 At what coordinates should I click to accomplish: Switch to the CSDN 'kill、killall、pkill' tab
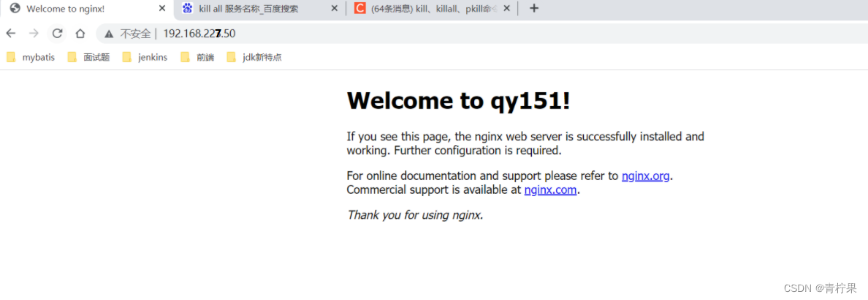pyautogui.click(x=433, y=9)
